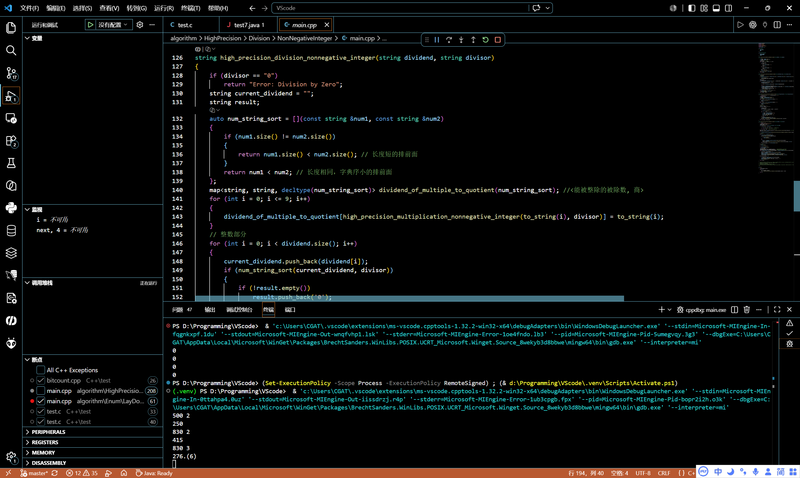The width and height of the screenshot is (800, 478).
Task: Uncheck the test.c line 33 breakpoint
Action: pyautogui.click(x=40, y=411)
